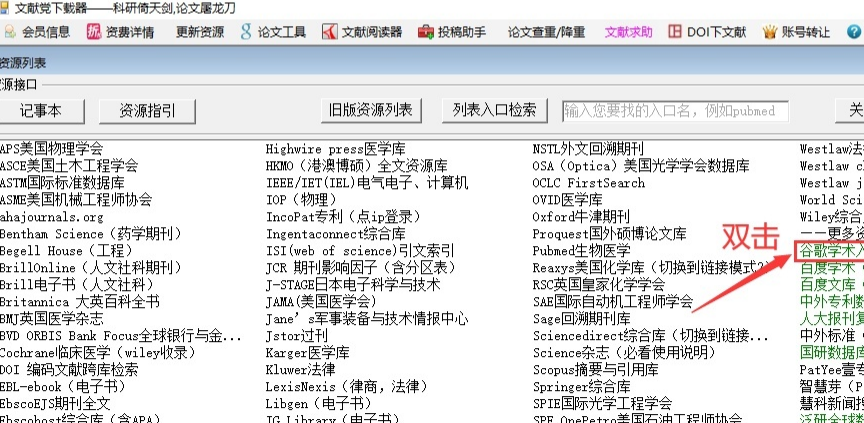Click the purple 文献求助 item
The height and width of the screenshot is (423, 864).
click(628, 32)
